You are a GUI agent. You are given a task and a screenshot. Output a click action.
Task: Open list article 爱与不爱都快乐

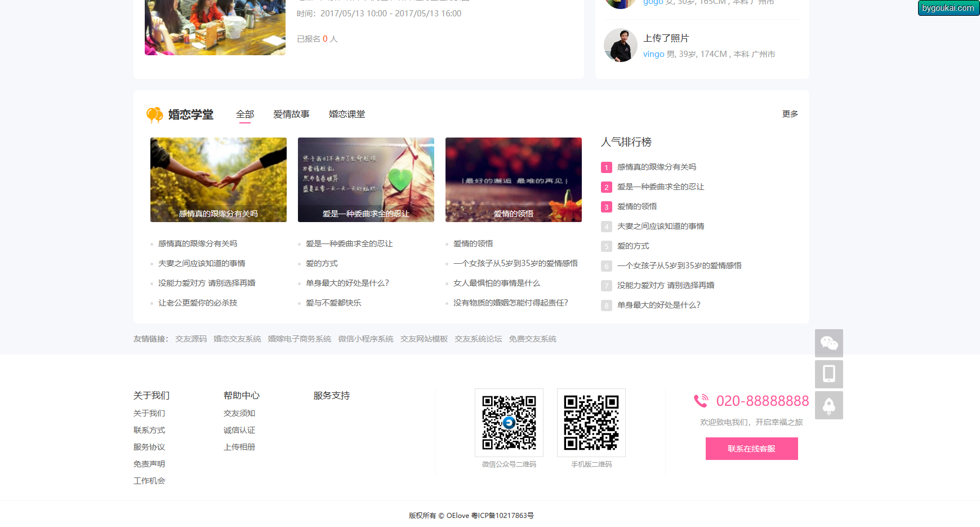tap(333, 303)
